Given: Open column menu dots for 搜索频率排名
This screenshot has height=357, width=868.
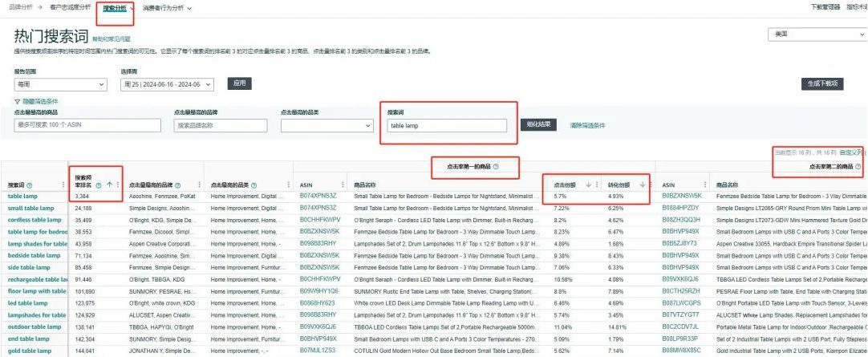Looking at the screenshot, I should click(x=117, y=185).
